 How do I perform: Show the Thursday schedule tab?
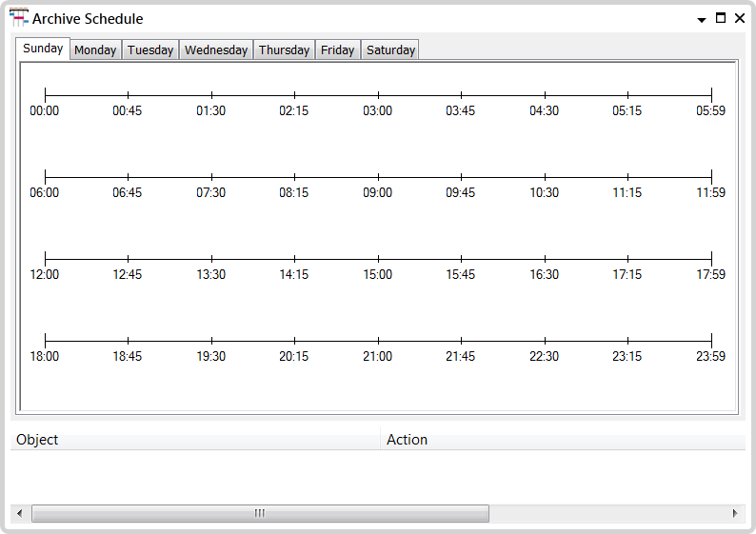click(x=284, y=50)
